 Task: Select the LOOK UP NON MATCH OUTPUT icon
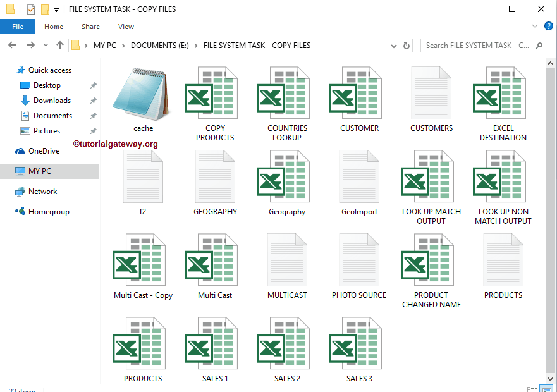click(x=500, y=176)
